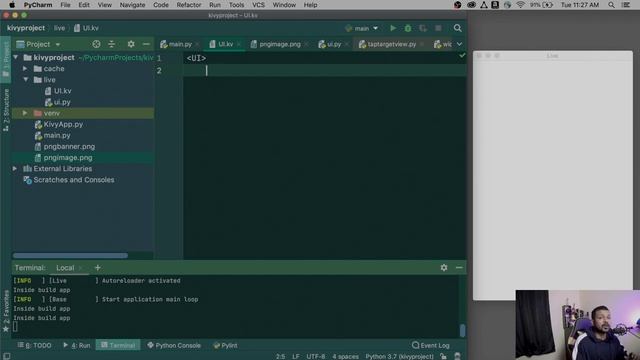Viewport: 640px width, 360px height.
Task: Select main.py in project tree
Action: coord(57,135)
